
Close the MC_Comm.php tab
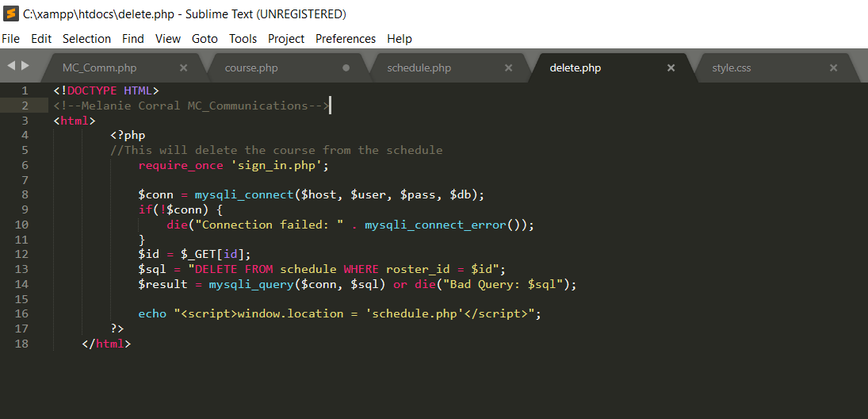(184, 68)
